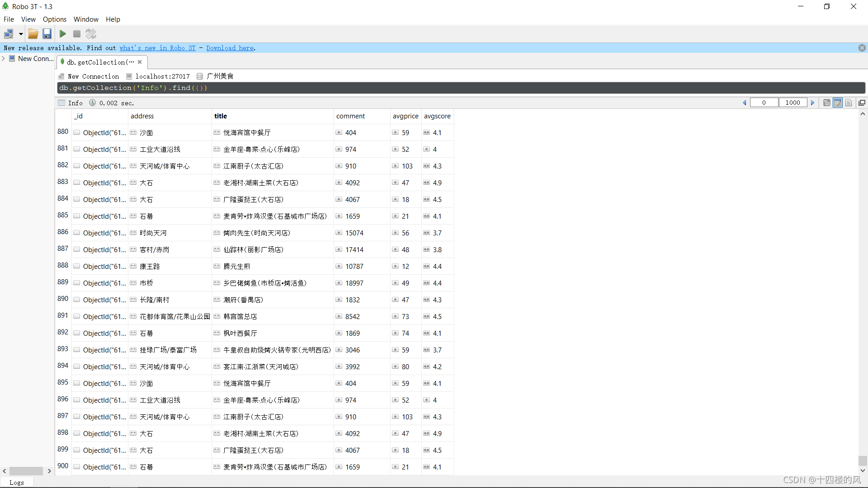This screenshot has width=868, height=488.
Task: Edit the batch size field showing 1000
Action: (x=793, y=103)
